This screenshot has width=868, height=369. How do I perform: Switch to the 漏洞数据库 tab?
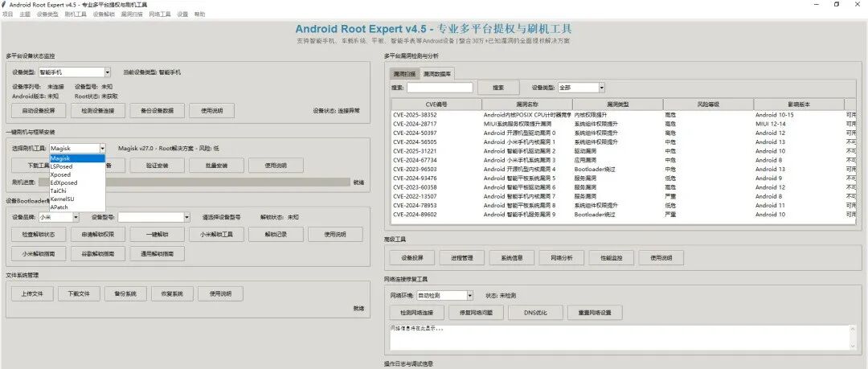437,74
